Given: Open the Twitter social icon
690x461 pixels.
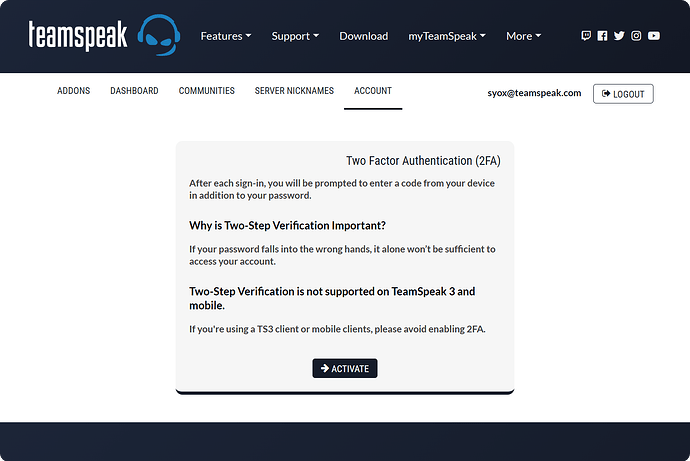Looking at the screenshot, I should (x=619, y=36).
